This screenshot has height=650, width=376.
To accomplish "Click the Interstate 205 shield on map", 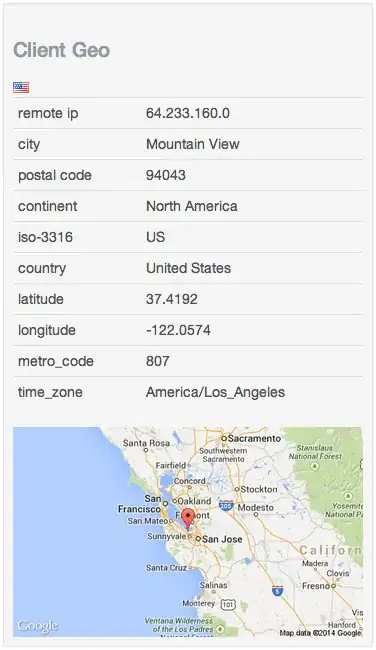I will pos(226,505).
